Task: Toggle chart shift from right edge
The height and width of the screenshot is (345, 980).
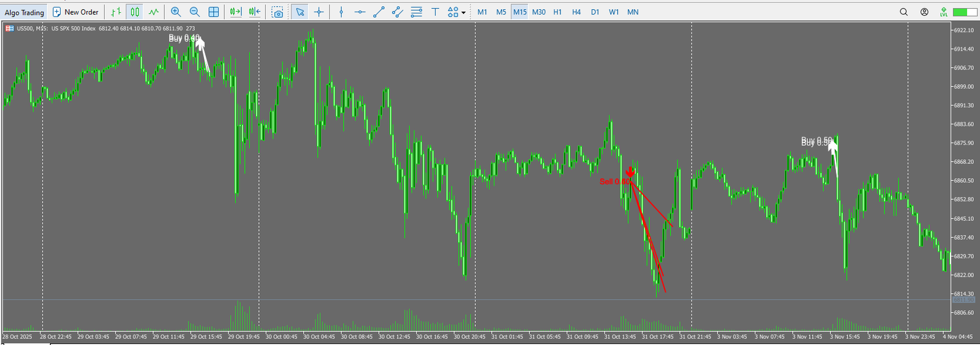Action: (255, 12)
